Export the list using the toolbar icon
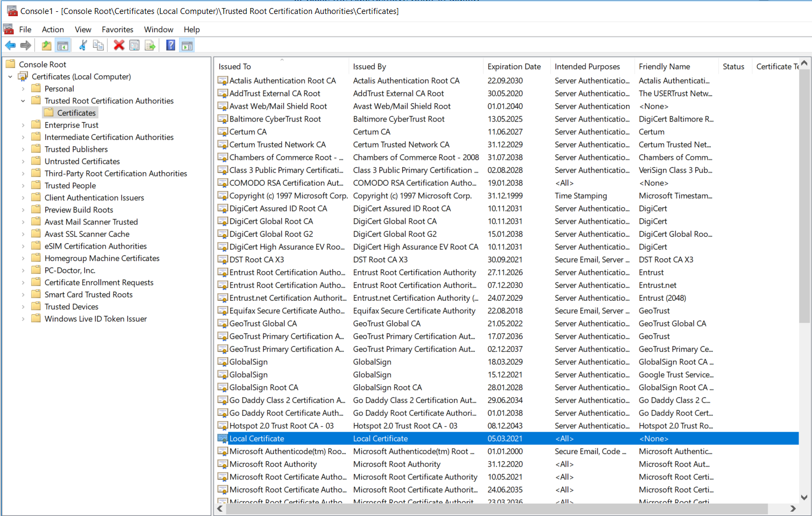 (150, 46)
